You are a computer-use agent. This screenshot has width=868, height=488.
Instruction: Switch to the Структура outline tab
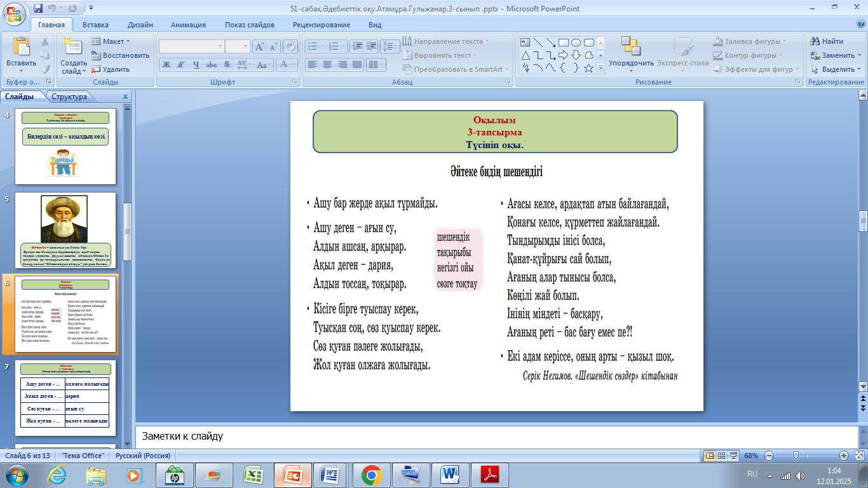pos(69,97)
